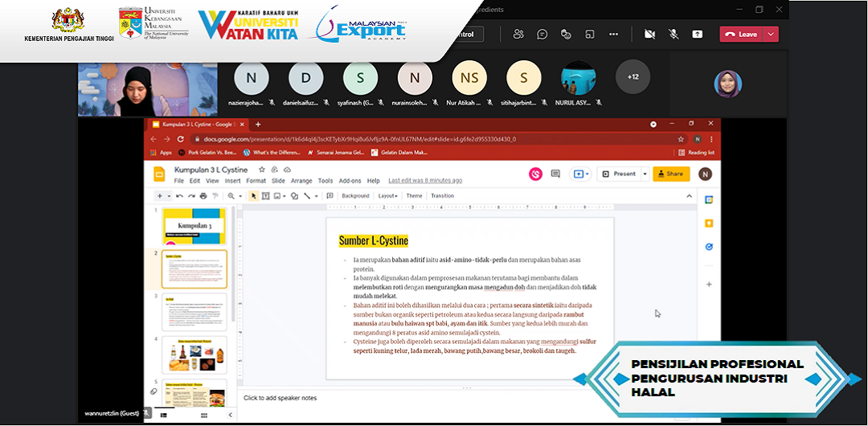Open Teams more actions ellipsis
This screenshot has width=868, height=426.
614,34
